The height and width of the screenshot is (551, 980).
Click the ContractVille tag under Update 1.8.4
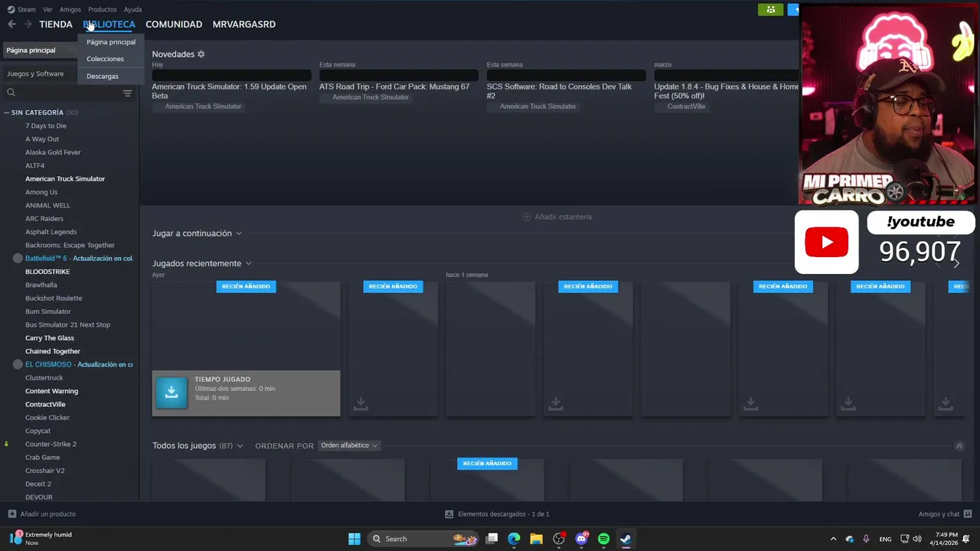point(686,106)
